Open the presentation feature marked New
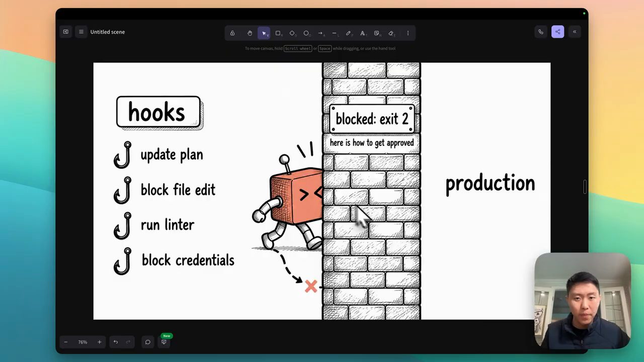 164,342
